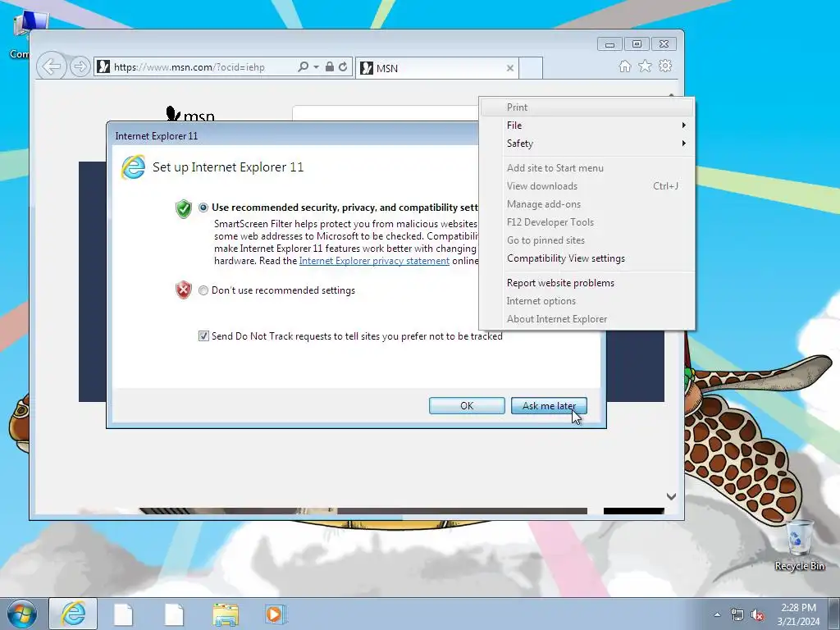Click the second blank document taskbar icon
The image size is (840, 630).
[x=174, y=614]
